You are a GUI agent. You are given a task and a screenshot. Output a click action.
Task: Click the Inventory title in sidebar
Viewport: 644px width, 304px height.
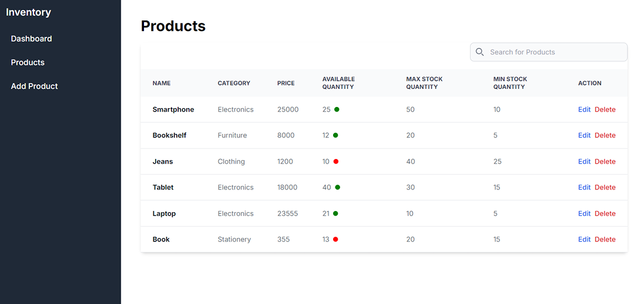click(28, 12)
